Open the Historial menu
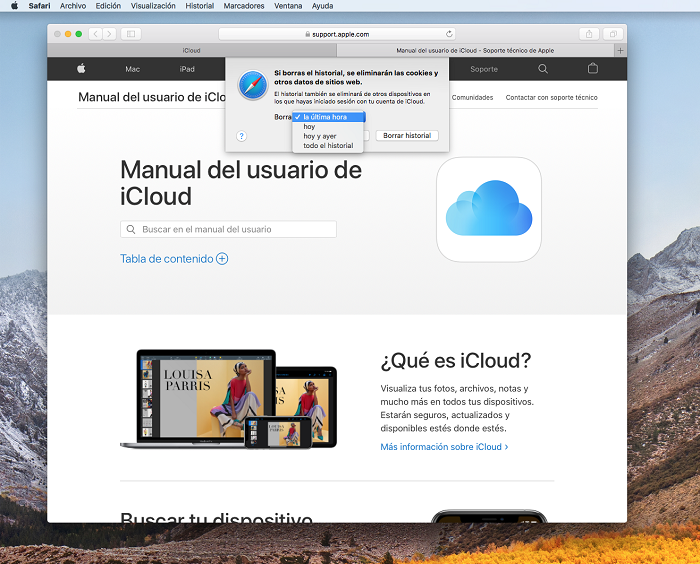This screenshot has width=700, height=564. (200, 6)
